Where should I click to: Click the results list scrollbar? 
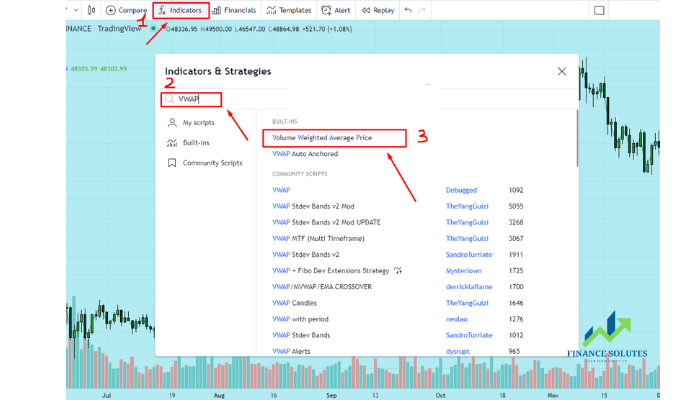[x=577, y=138]
